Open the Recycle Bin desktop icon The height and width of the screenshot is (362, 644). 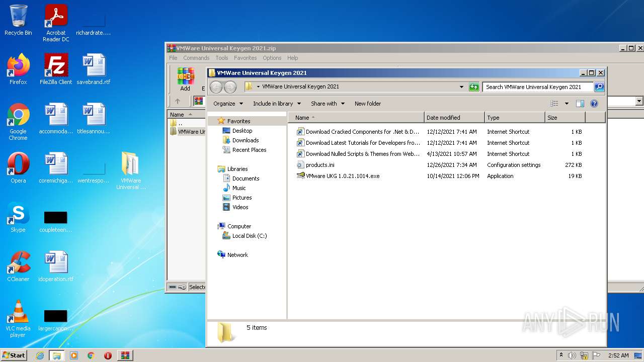coord(18,20)
